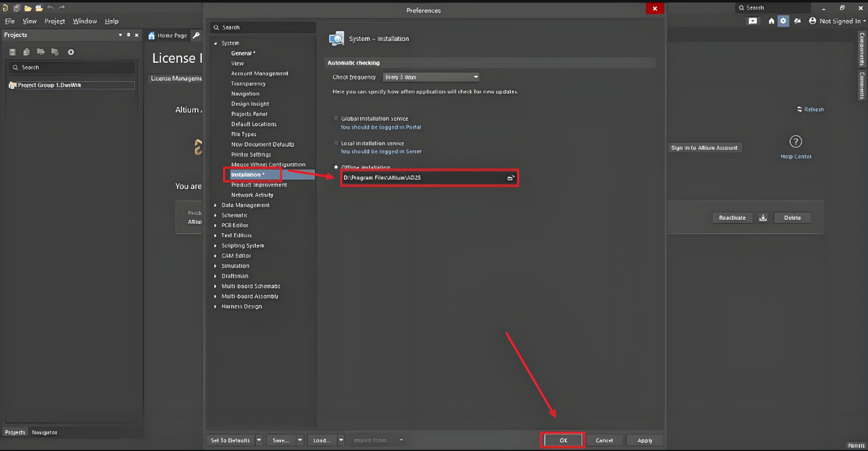Close the Projects panel with its X

(137, 35)
